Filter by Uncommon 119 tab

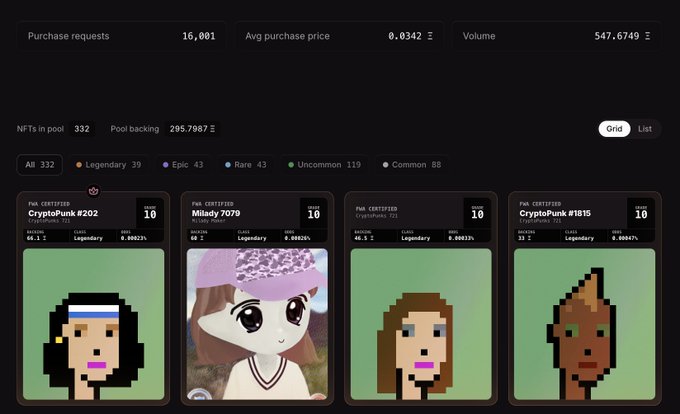(325, 165)
